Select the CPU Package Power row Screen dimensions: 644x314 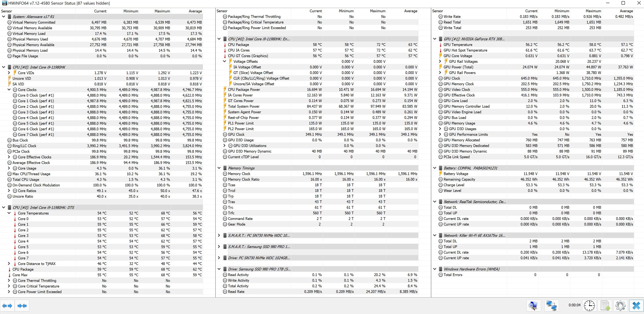[244, 89]
